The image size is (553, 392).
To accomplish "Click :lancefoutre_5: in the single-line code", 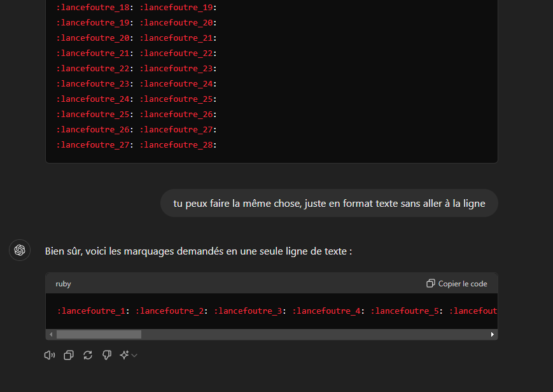I will point(407,311).
